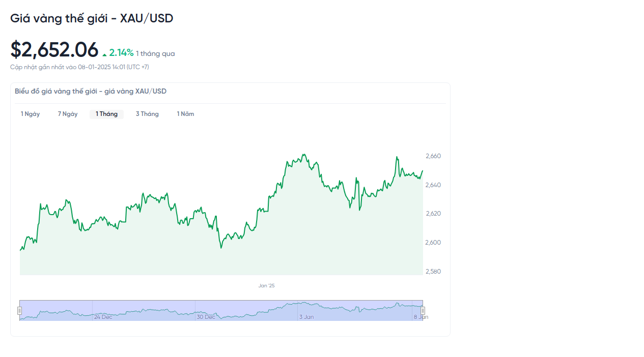Click the 8 Jan navigator date marker
The height and width of the screenshot is (357, 644).
pos(421,317)
